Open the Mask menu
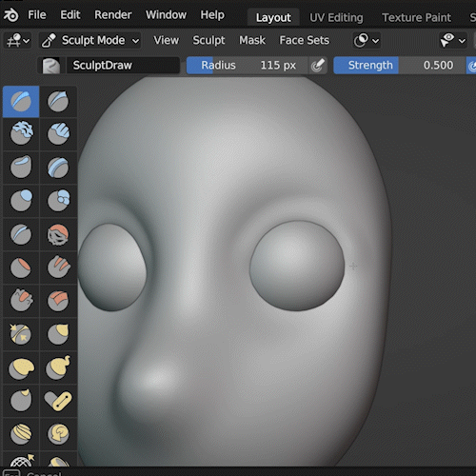This screenshot has height=476, width=476. tap(252, 40)
